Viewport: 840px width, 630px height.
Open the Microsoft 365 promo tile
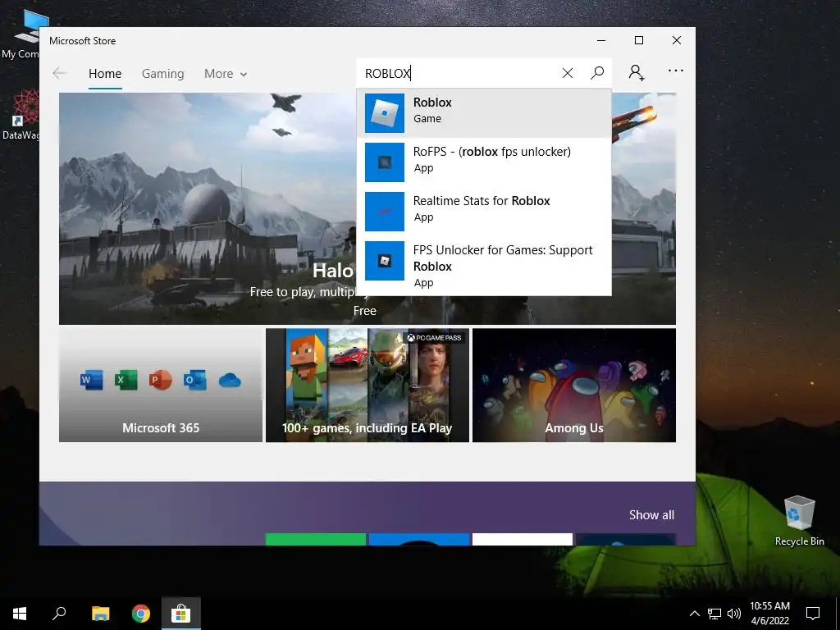click(161, 386)
